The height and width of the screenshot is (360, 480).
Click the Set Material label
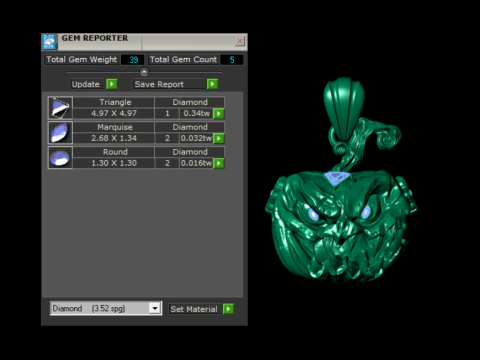click(194, 309)
